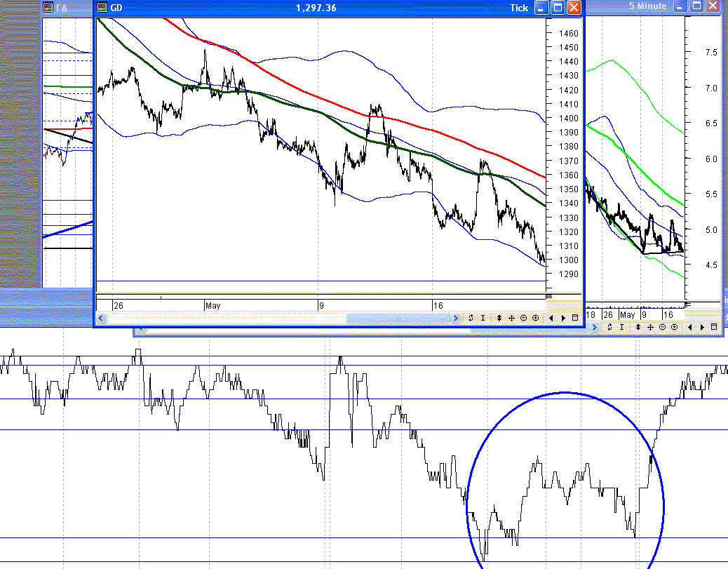Click the vertical scale arrows in the 5 Minute chart toolbar
728x569 pixels.
[638, 328]
